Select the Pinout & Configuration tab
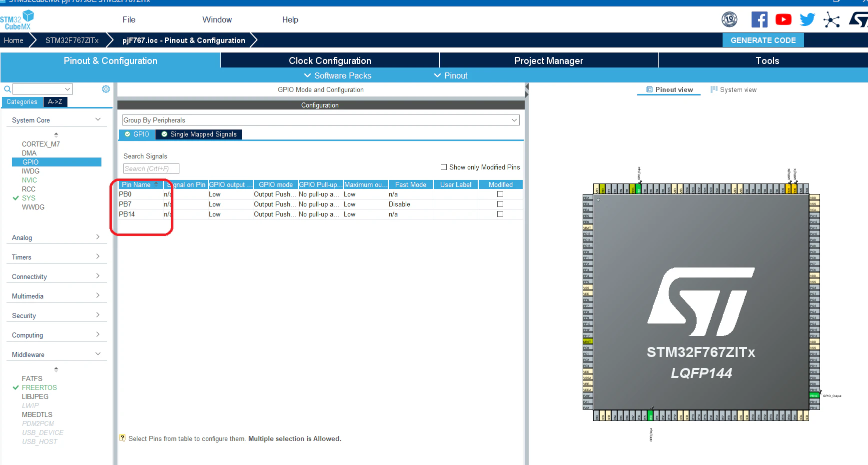This screenshot has width=868, height=465. 110,60
